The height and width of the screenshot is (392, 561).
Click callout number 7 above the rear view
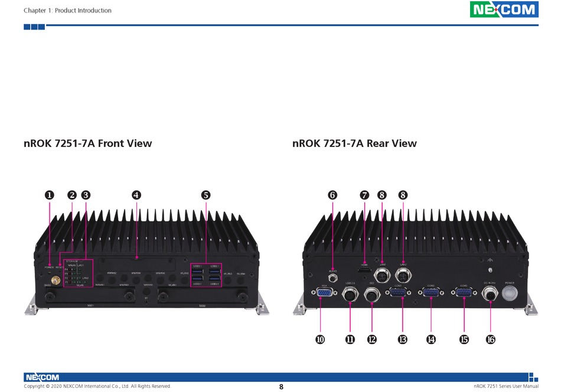(364, 195)
